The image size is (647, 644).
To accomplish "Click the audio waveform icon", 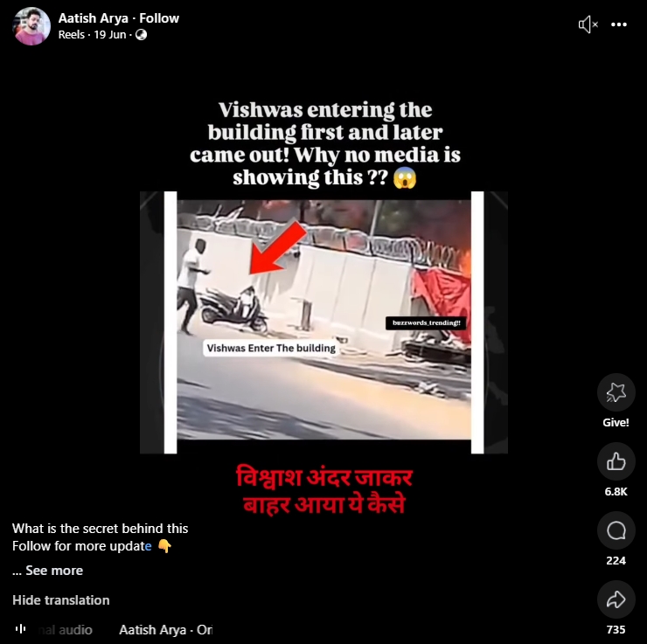I will (x=21, y=629).
